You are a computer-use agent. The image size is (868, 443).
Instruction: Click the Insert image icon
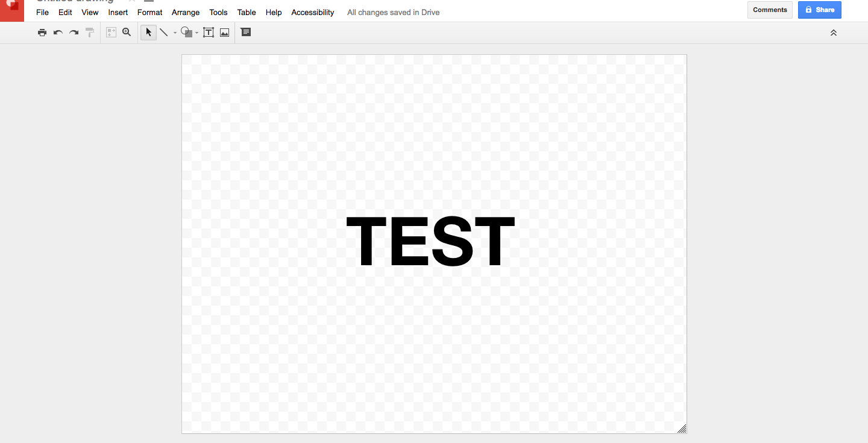click(x=224, y=33)
